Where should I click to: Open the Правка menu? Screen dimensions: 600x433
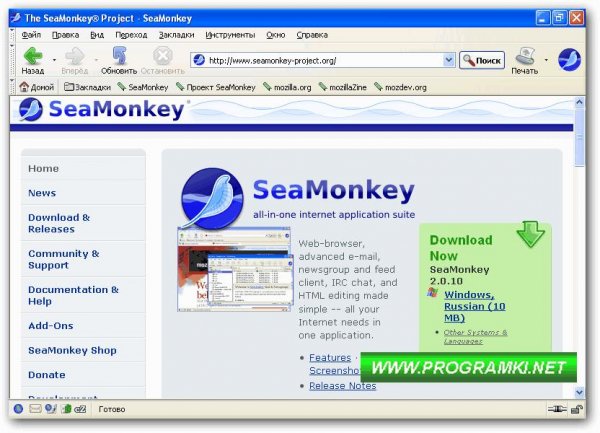(65, 35)
